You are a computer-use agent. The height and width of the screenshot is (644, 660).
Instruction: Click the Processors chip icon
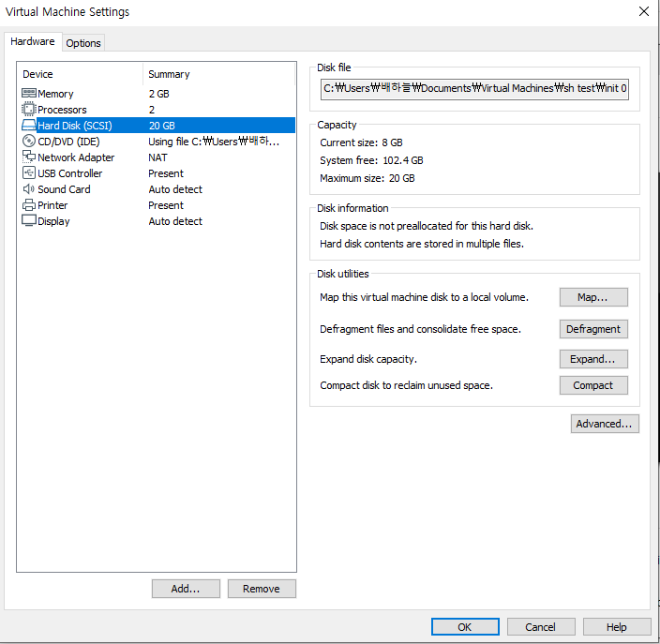pyautogui.click(x=29, y=109)
